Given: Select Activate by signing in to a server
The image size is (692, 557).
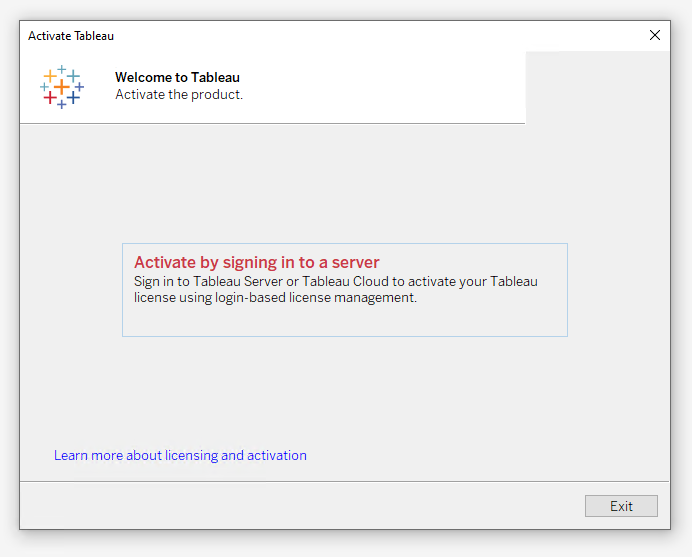Looking at the screenshot, I should point(345,290).
